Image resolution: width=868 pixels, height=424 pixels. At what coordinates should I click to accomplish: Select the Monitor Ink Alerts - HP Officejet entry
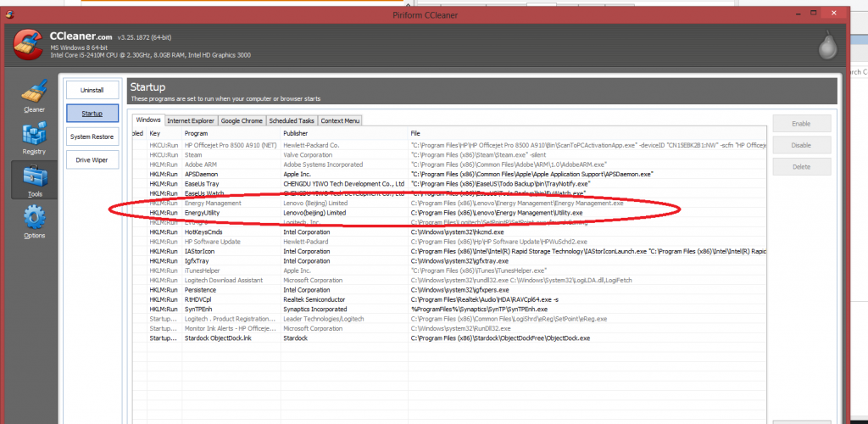coord(449,328)
